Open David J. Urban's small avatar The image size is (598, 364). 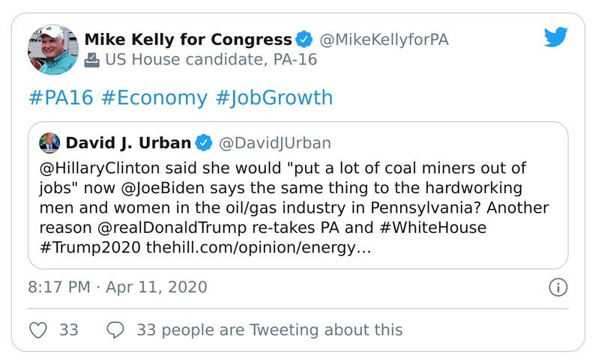50,142
